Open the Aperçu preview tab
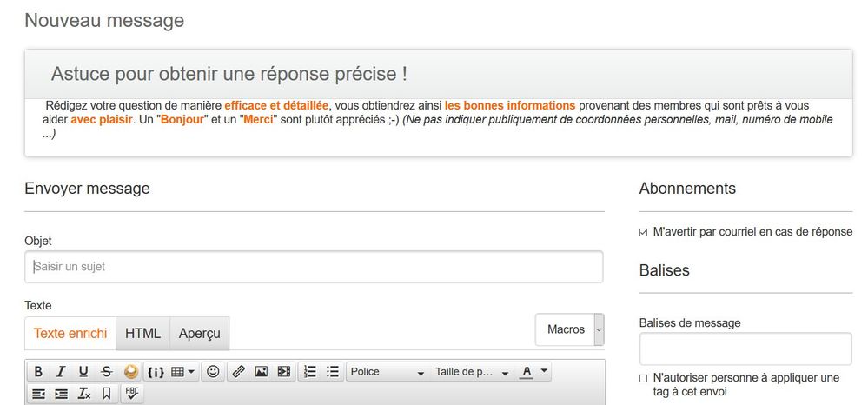 coord(199,334)
